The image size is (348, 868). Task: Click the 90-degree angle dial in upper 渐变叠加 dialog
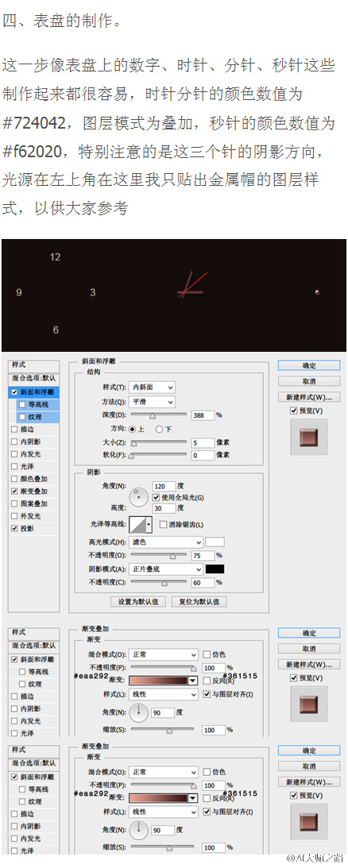tap(138, 712)
